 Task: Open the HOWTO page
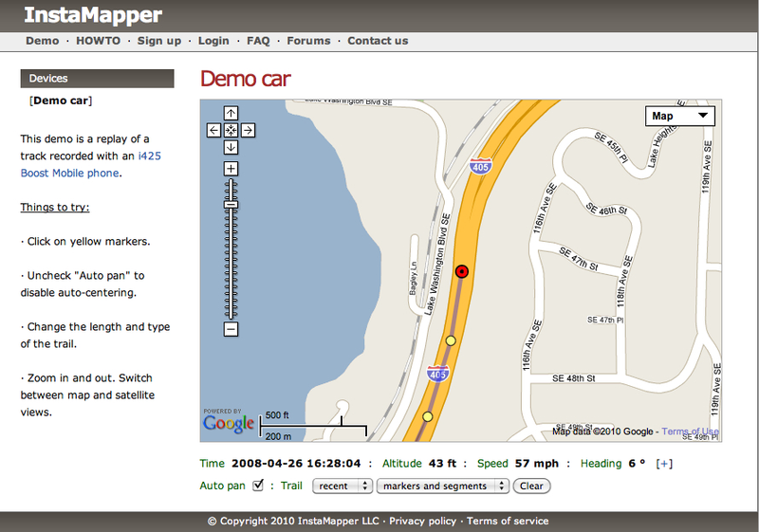pos(99,41)
